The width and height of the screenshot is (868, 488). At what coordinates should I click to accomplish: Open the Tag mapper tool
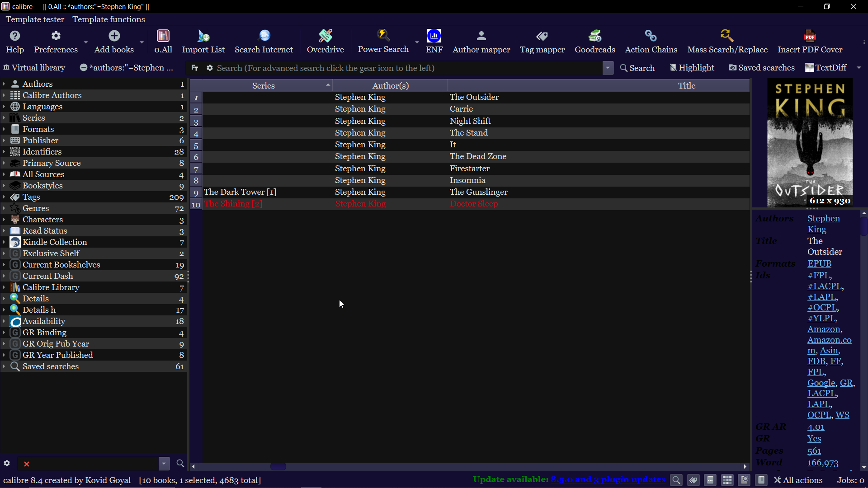pos(542,41)
